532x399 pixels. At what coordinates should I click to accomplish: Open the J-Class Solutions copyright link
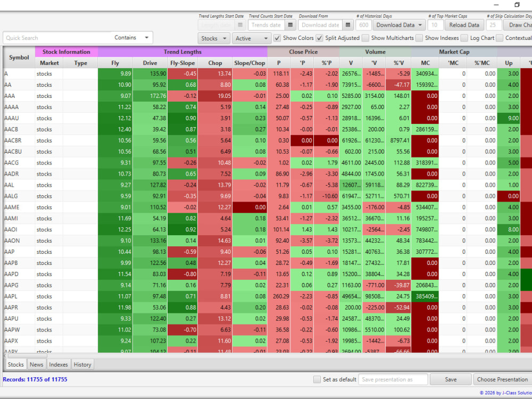pos(505,393)
